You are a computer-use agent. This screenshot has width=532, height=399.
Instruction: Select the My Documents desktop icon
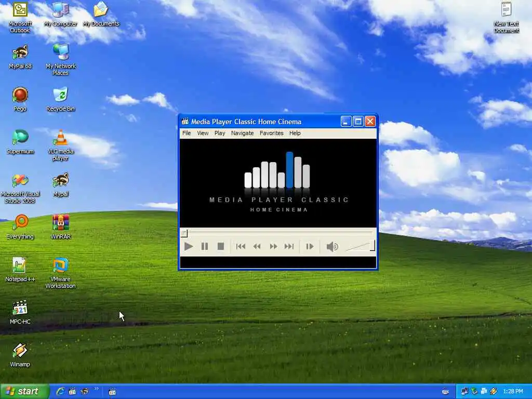[x=101, y=14]
